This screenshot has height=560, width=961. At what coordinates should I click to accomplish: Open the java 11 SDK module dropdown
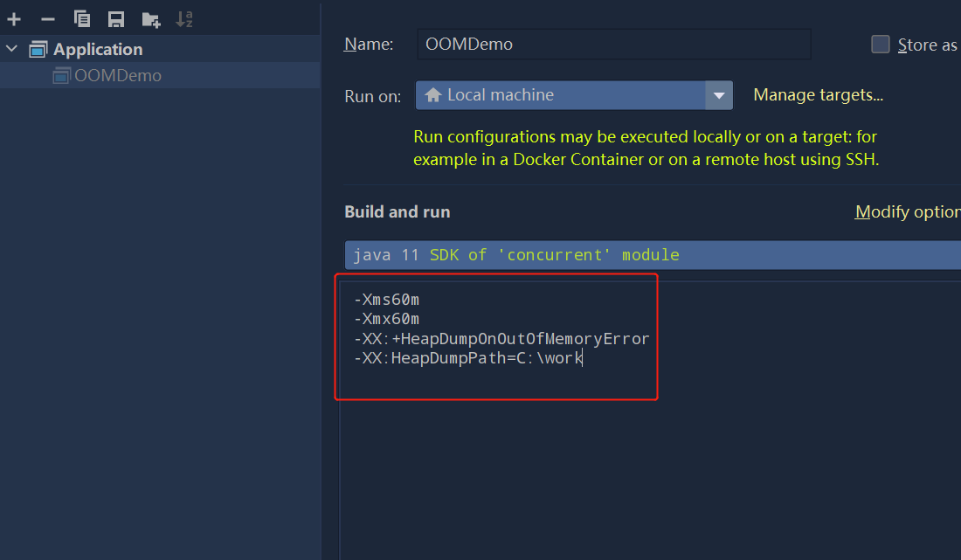652,255
